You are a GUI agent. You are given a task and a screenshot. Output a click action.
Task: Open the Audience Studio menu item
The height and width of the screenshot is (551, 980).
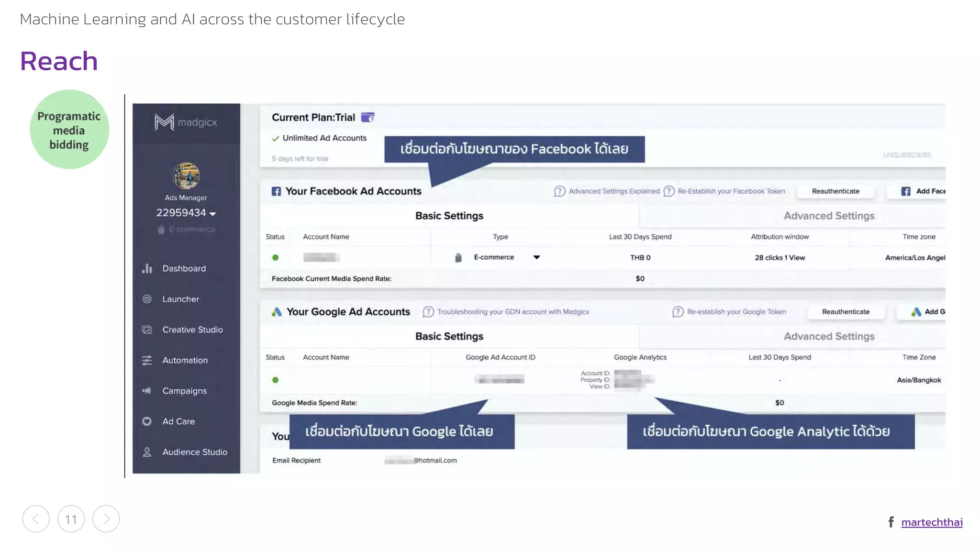point(195,452)
